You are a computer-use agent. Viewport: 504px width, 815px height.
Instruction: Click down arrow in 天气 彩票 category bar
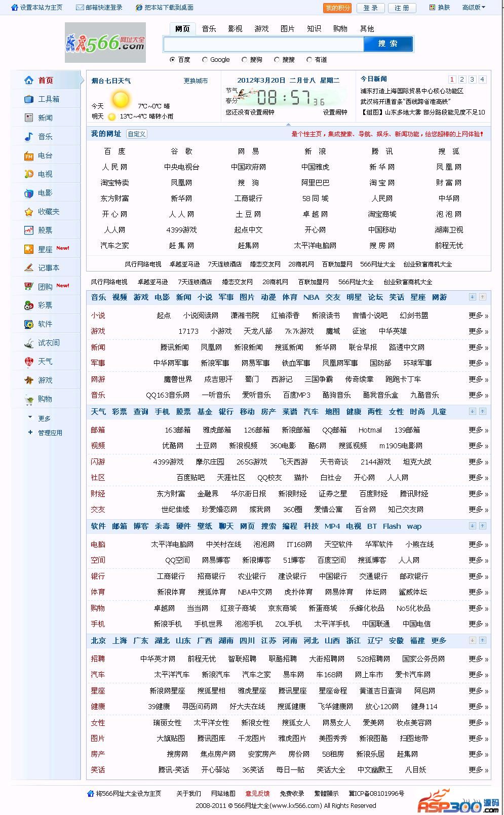[472, 411]
